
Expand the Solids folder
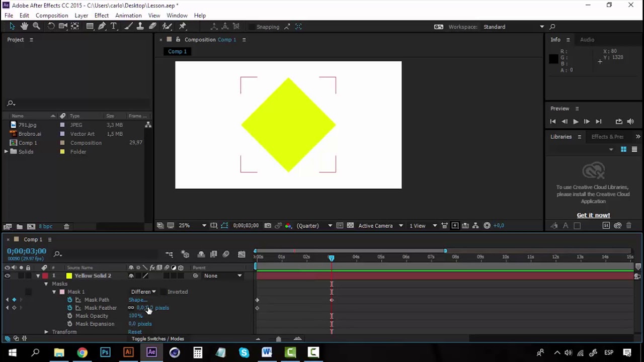[x=6, y=152]
